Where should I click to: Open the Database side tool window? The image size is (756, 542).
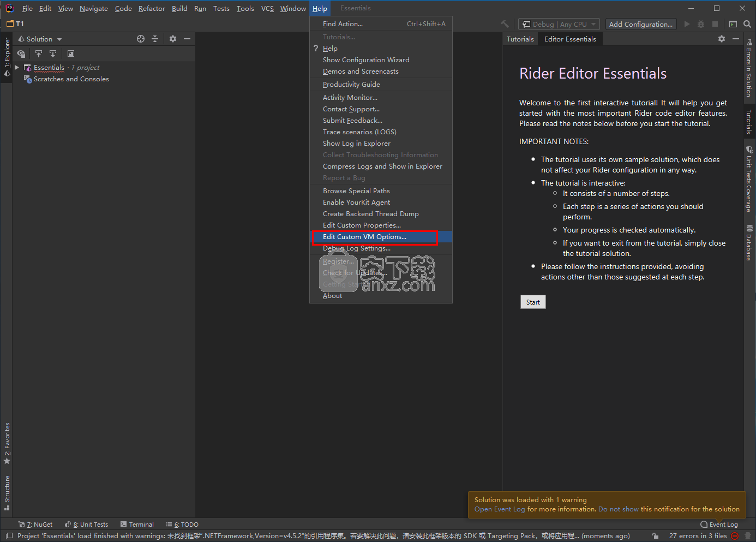point(749,242)
